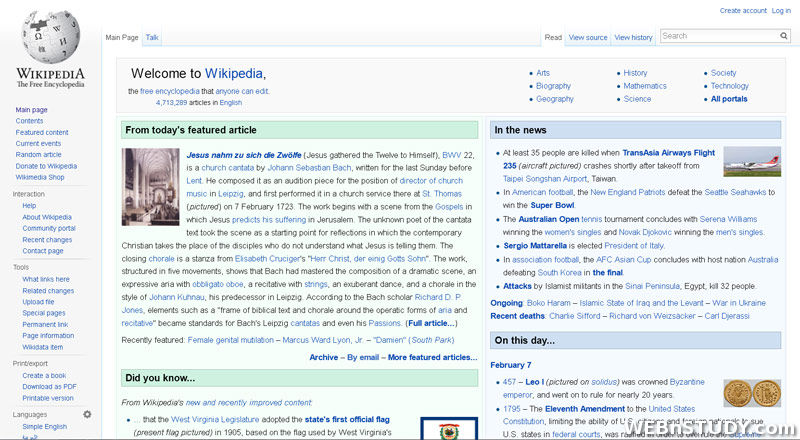Open the Help sidebar link
The height and width of the screenshot is (440, 800).
[29, 206]
